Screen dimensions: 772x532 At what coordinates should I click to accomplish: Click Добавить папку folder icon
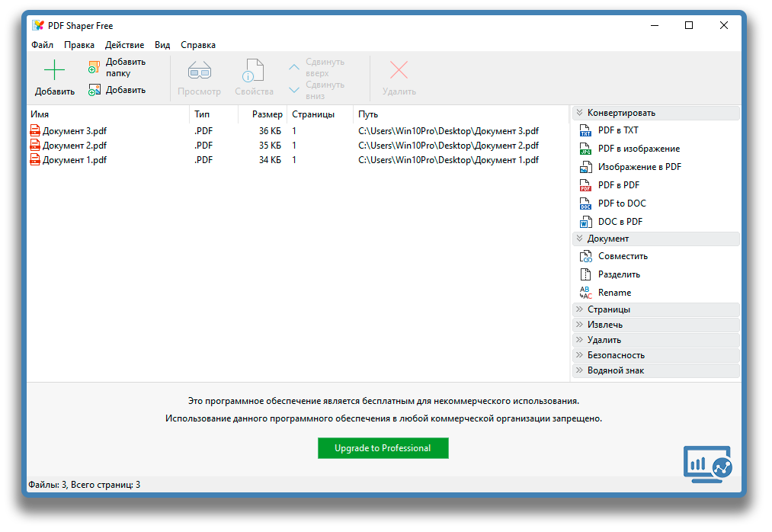pos(94,68)
